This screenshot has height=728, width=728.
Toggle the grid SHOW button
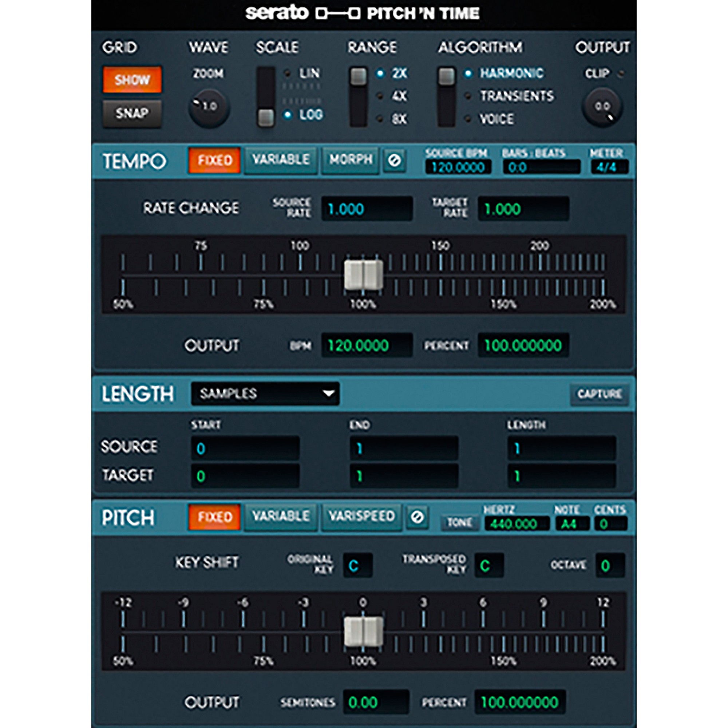(x=132, y=79)
